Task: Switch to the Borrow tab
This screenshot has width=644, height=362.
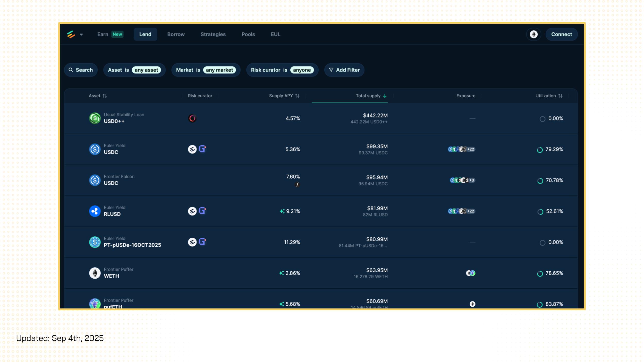Action: coord(176,34)
